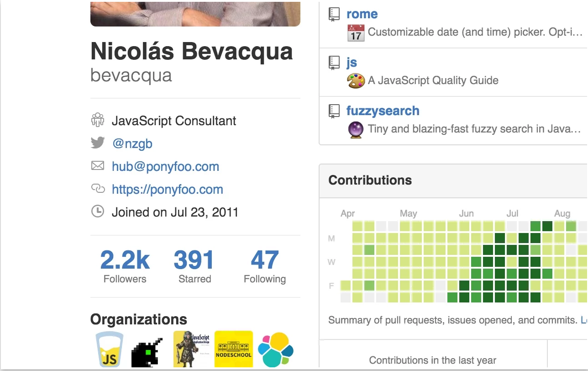The image size is (588, 371).
Task: Click the @nzgb Twitter handle
Action: (x=132, y=143)
